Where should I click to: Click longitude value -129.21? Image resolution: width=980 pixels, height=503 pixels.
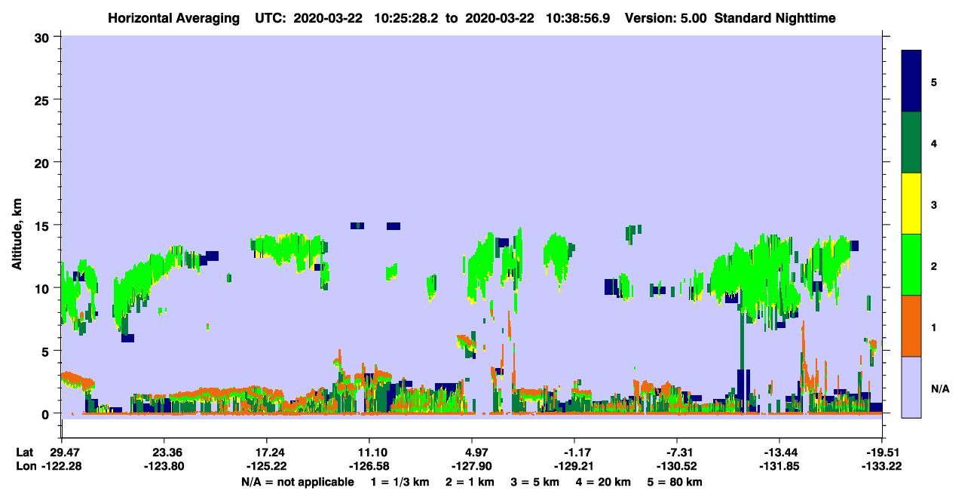pyautogui.click(x=574, y=466)
